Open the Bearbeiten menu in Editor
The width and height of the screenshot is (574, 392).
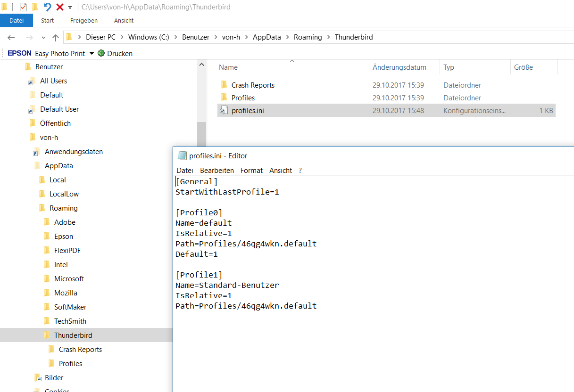pyautogui.click(x=217, y=170)
